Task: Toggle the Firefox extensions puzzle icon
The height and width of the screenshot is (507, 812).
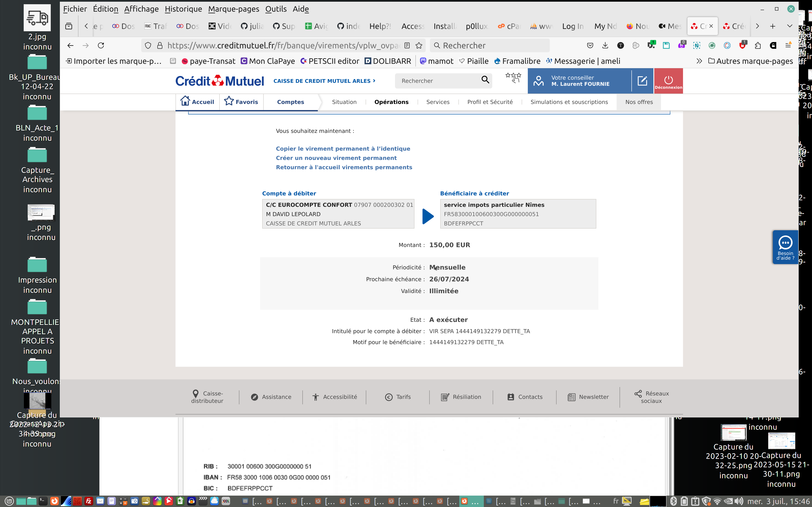Action: [x=758, y=46]
